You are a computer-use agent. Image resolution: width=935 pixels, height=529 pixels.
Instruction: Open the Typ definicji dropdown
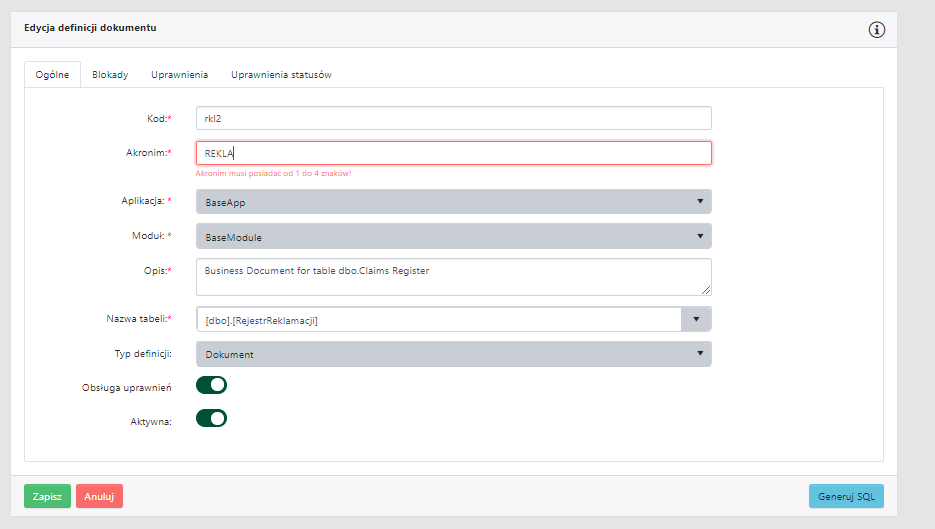(x=453, y=354)
